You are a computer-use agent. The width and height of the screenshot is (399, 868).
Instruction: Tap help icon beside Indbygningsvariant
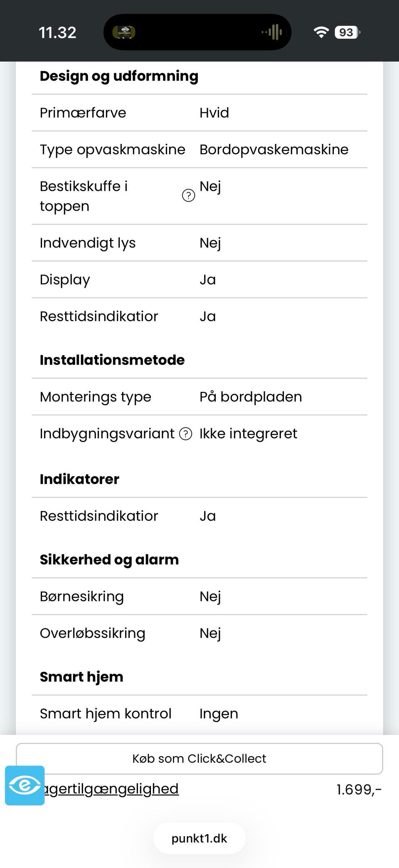point(185,434)
